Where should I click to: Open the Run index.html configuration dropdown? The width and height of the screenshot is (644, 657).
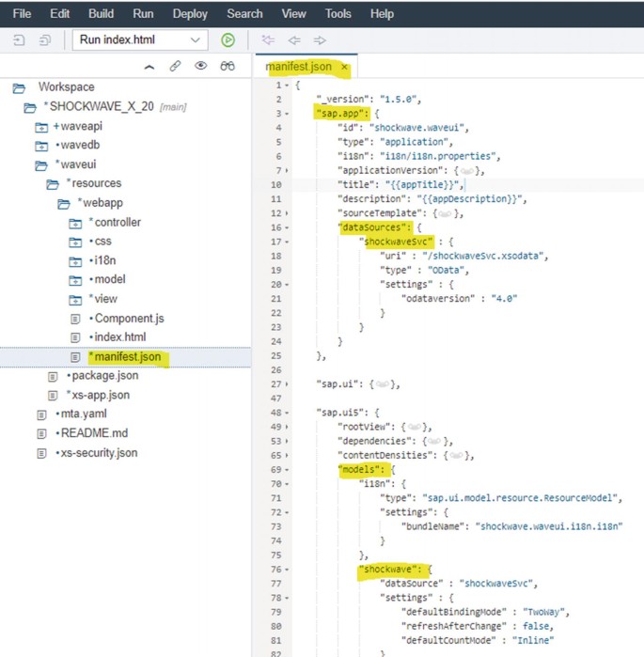click(x=195, y=39)
